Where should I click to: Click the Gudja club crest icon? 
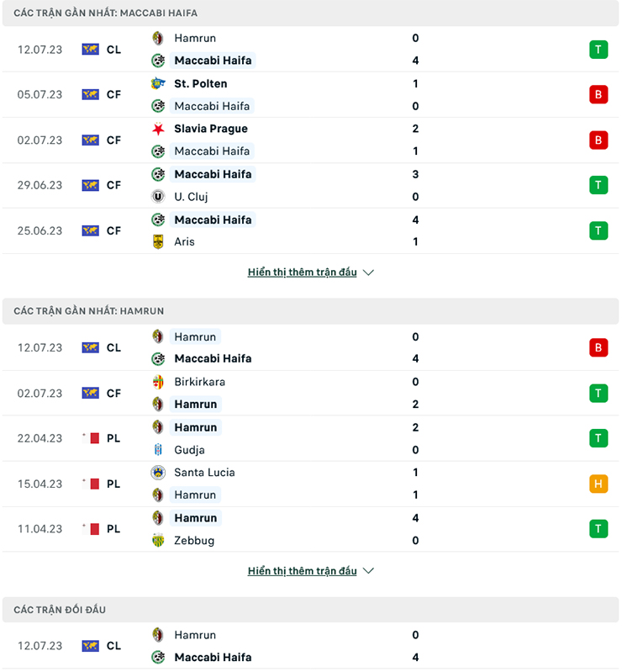click(158, 450)
